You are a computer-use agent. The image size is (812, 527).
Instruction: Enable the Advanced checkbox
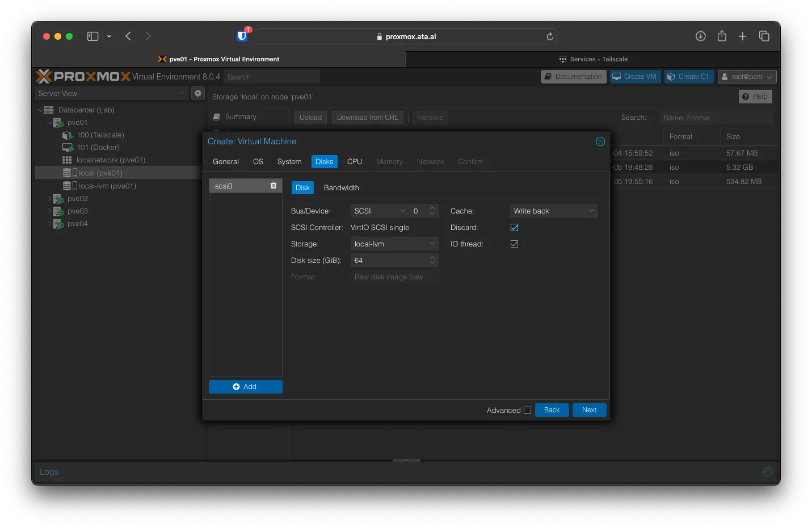click(x=528, y=410)
